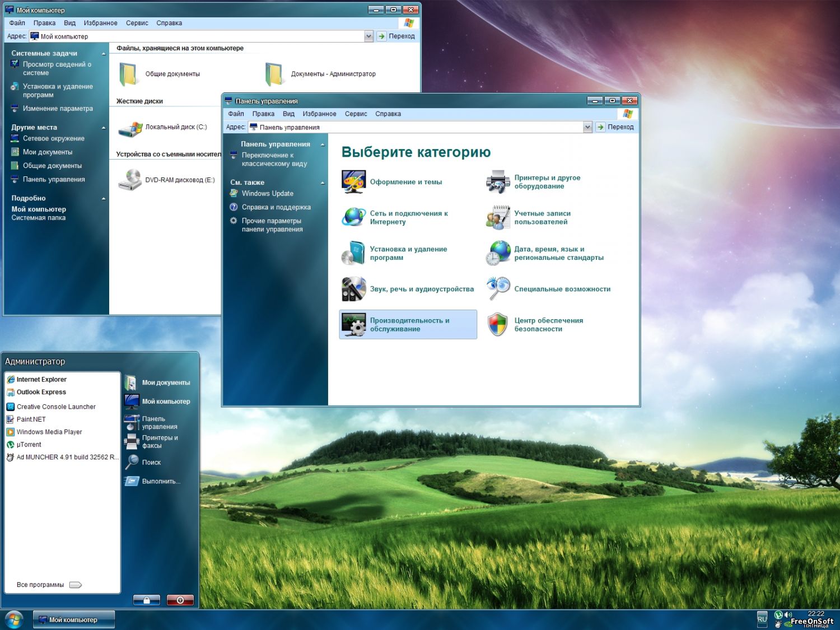Image resolution: width=840 pixels, height=630 pixels.
Task: Open Сетевое окружение in Другие места
Action: [54, 139]
